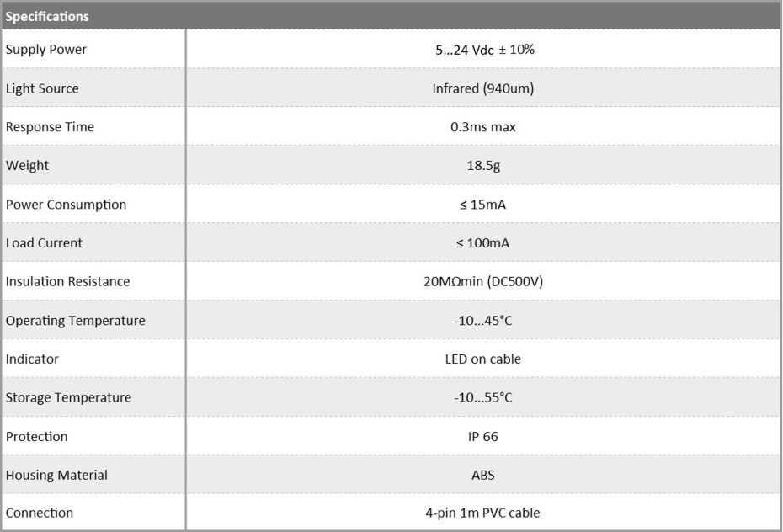
Task: Select the Response Time label
Action: pyautogui.click(x=50, y=127)
